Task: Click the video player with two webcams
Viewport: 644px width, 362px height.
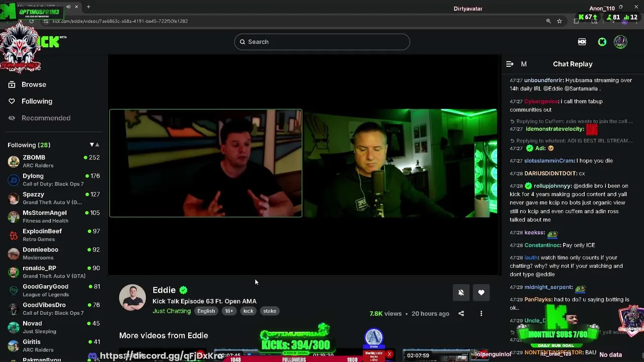Action: (304, 164)
